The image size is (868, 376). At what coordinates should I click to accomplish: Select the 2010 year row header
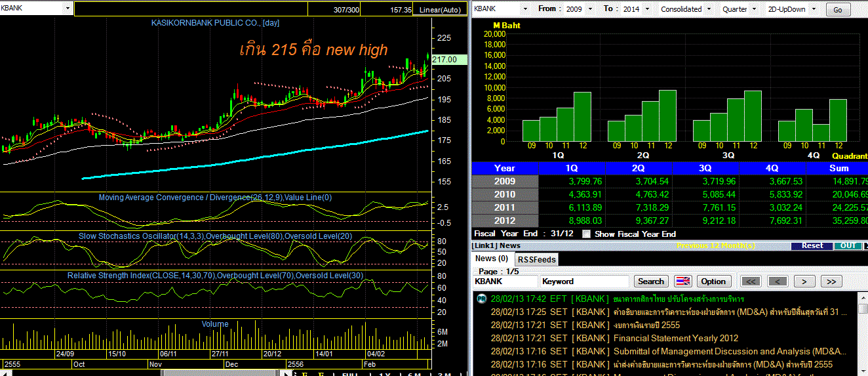coord(505,194)
